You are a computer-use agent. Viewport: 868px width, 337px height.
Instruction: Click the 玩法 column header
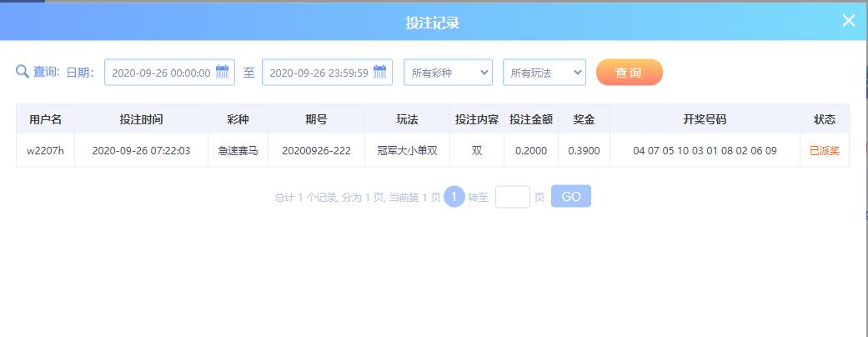click(x=407, y=119)
